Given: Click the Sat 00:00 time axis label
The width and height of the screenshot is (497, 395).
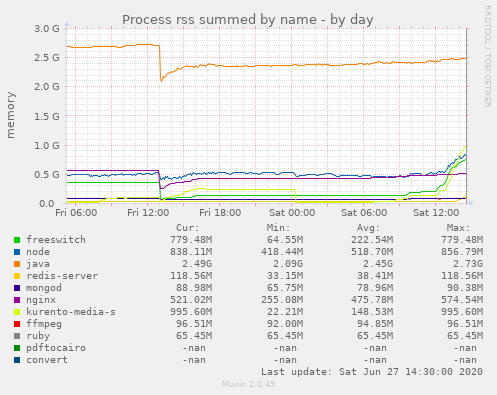Looking at the screenshot, I should click(292, 213).
